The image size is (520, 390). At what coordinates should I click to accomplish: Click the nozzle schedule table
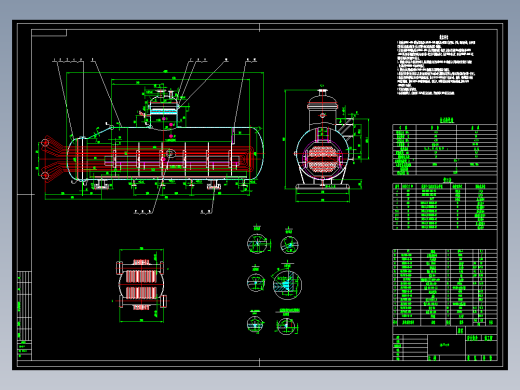pos(445,206)
